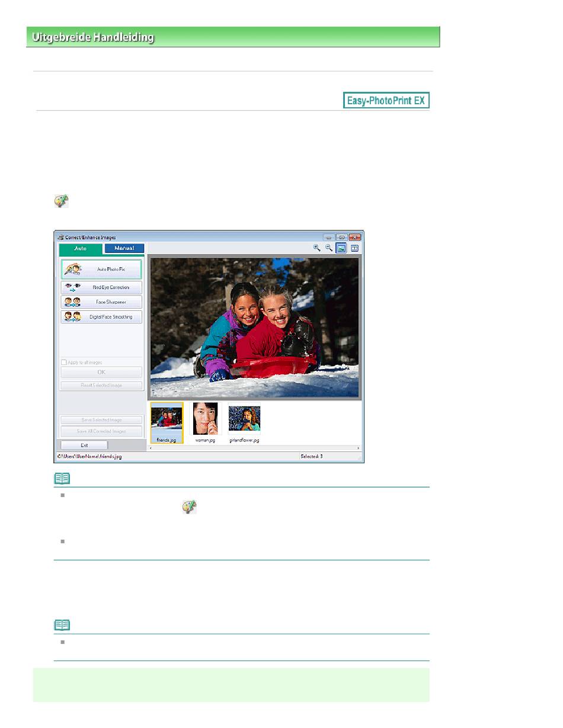The height and width of the screenshot is (728, 563).
Task: Switch to the compare view icon
Action: coord(354,249)
